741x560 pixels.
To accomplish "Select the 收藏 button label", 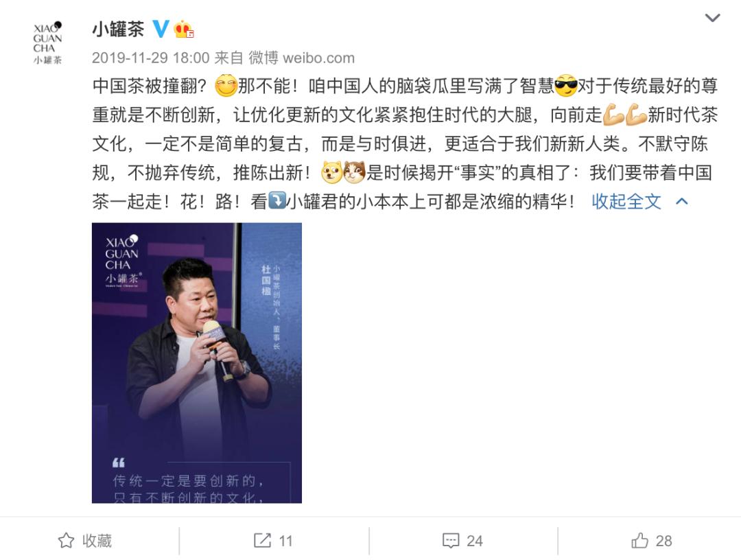I will click(x=97, y=541).
